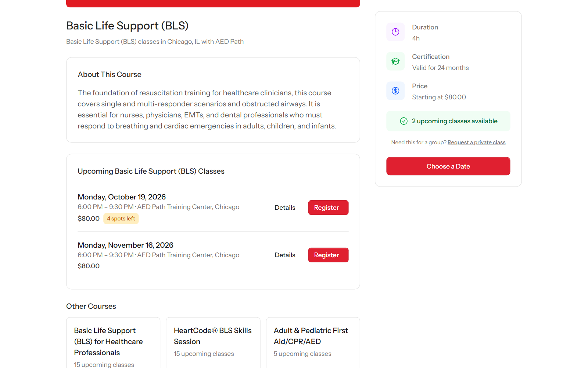This screenshot has width=588, height=368.
Task: Click the '2 upcoming classes available' notice
Action: click(x=448, y=121)
